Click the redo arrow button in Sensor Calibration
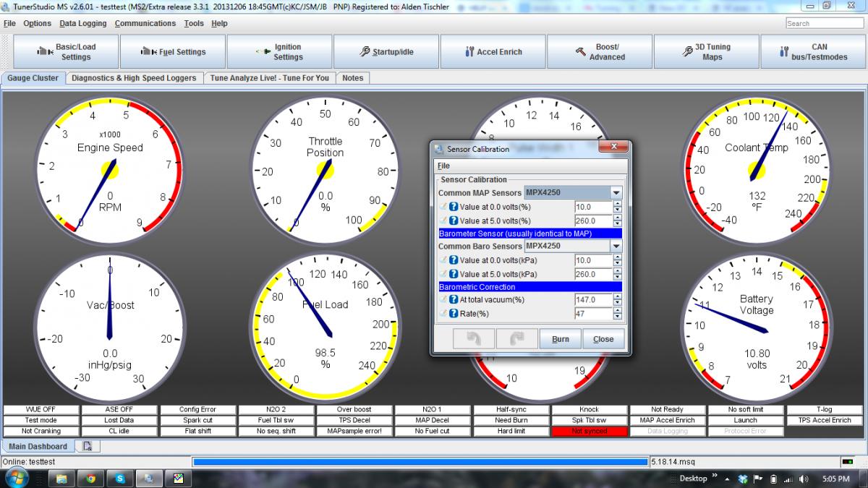Screen dimensions: 868x488 (517, 338)
